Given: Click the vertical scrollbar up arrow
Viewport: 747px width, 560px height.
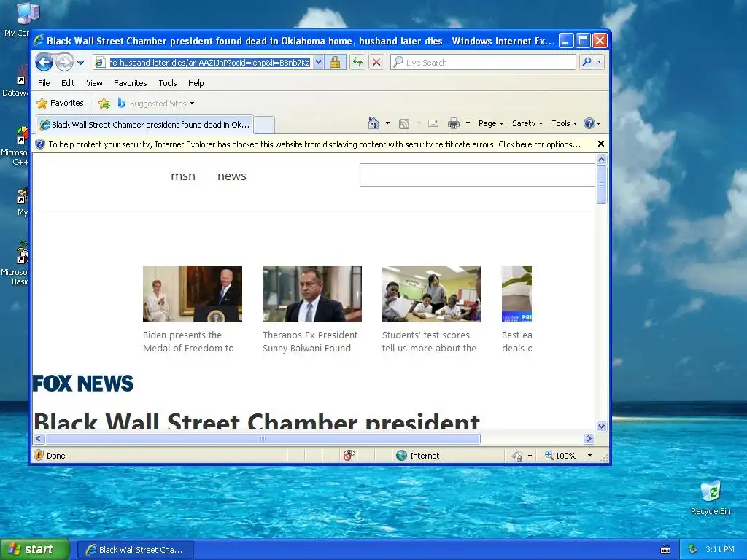Looking at the screenshot, I should [x=601, y=160].
